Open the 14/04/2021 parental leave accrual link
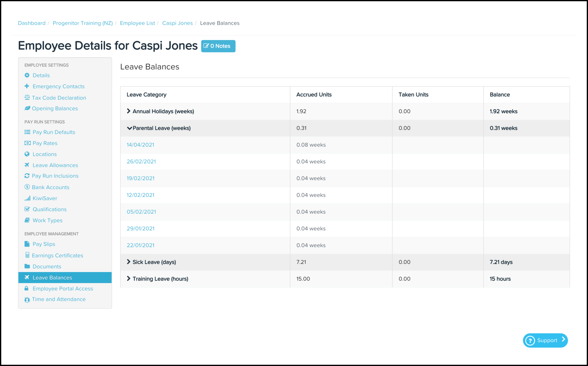The height and width of the screenshot is (366, 588). [x=140, y=145]
